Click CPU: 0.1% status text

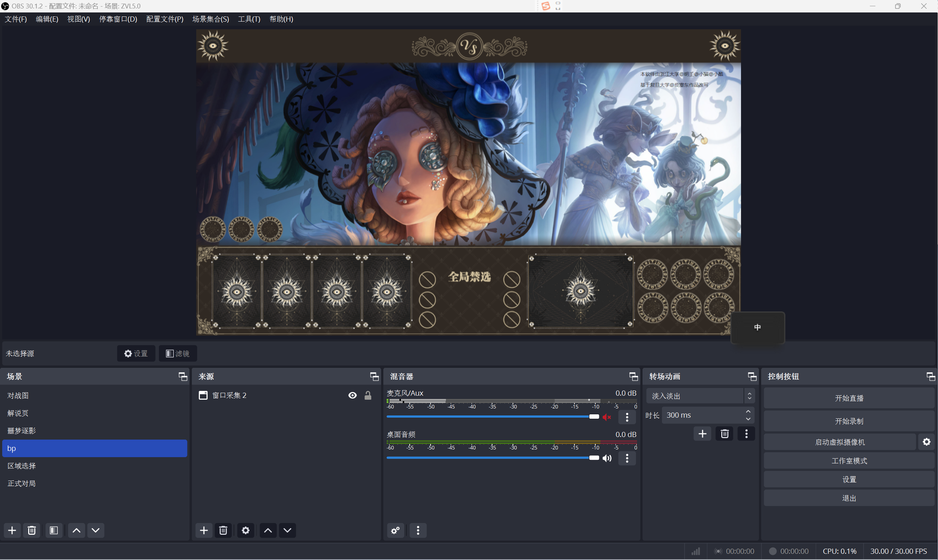(839, 551)
